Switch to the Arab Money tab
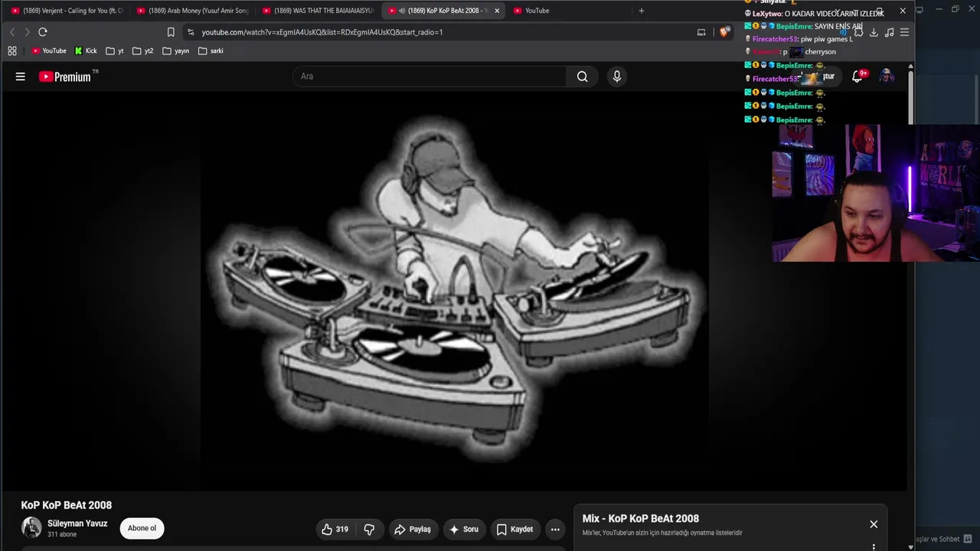980x551 pixels. tap(191, 11)
